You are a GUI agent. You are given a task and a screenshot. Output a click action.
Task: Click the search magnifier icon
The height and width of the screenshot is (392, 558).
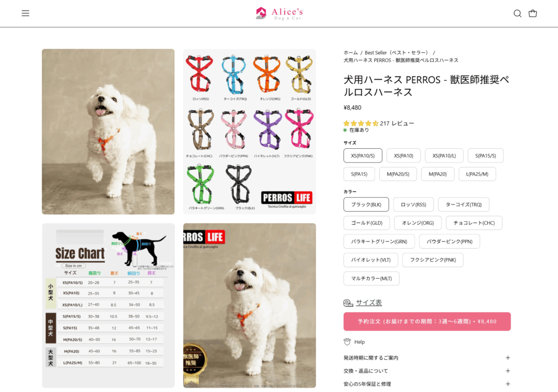point(518,14)
